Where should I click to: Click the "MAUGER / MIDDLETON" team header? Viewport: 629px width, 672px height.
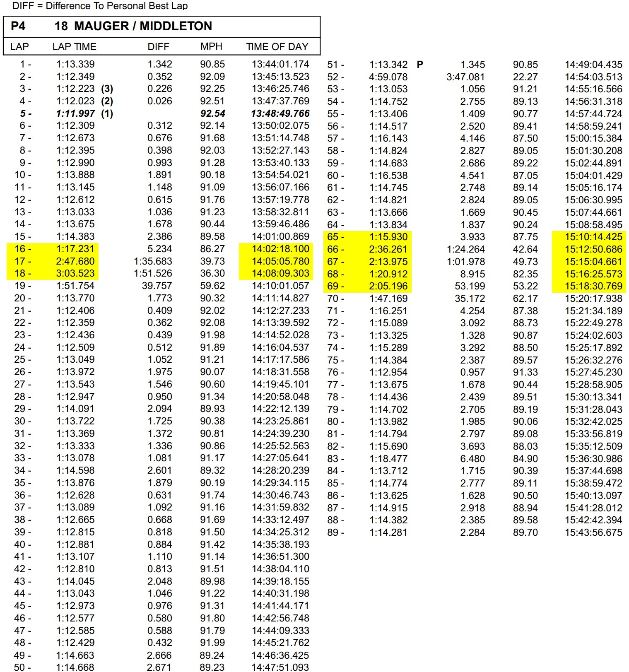[x=143, y=26]
